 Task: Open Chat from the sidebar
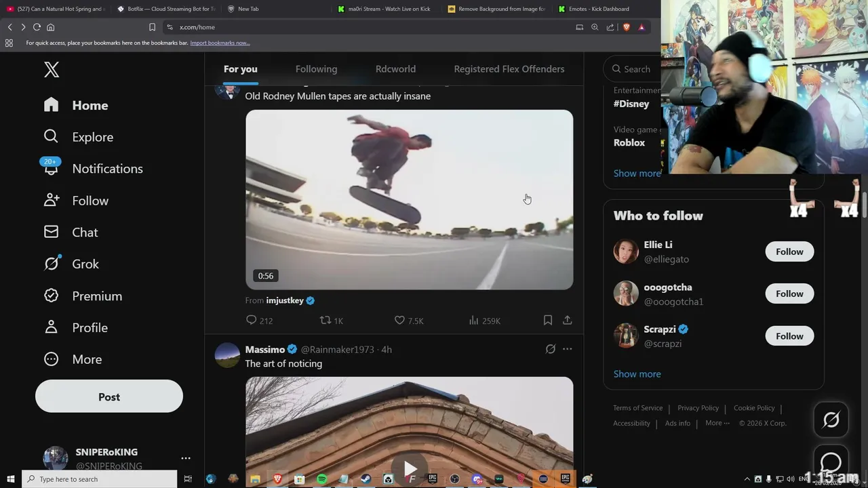coord(71,232)
